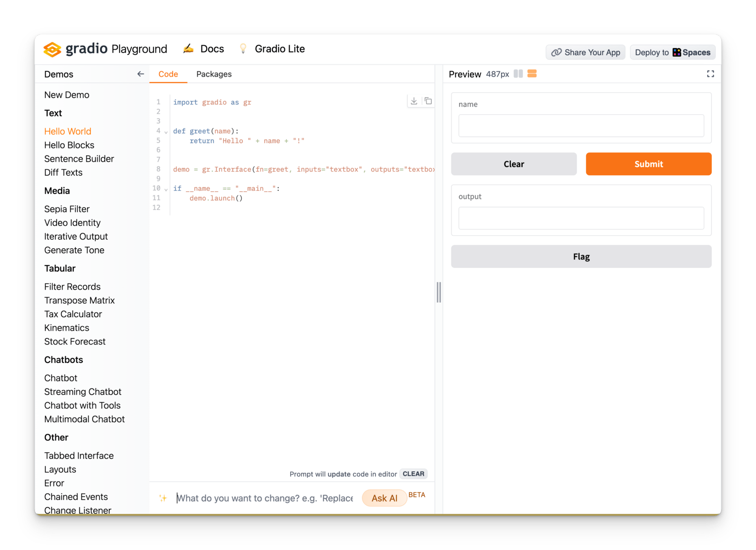Load the Chained Events demo

(76, 497)
